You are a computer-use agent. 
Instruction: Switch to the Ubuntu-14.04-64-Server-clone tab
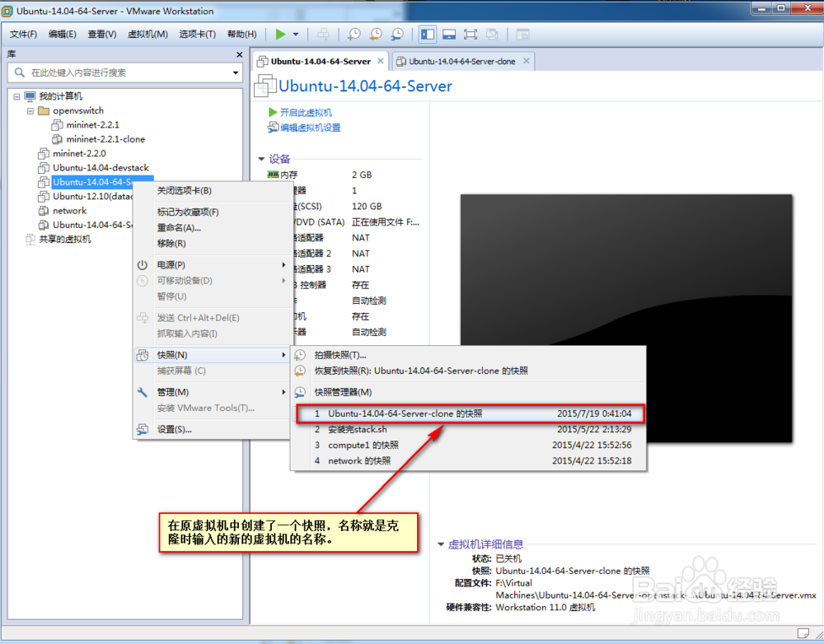tap(462, 62)
